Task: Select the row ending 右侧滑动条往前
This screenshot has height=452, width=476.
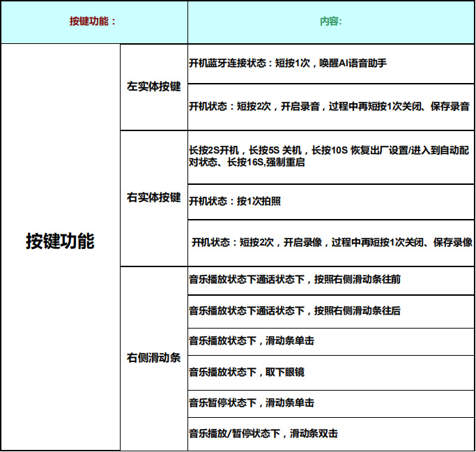Action: pyautogui.click(x=331, y=280)
